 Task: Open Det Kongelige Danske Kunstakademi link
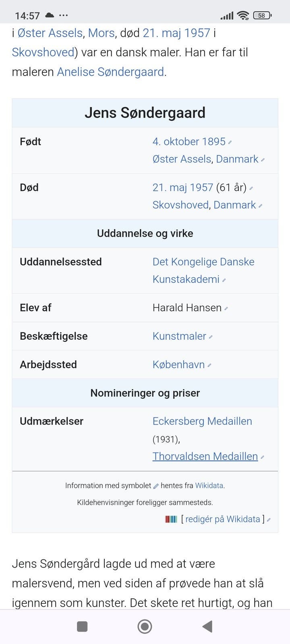[x=203, y=262]
